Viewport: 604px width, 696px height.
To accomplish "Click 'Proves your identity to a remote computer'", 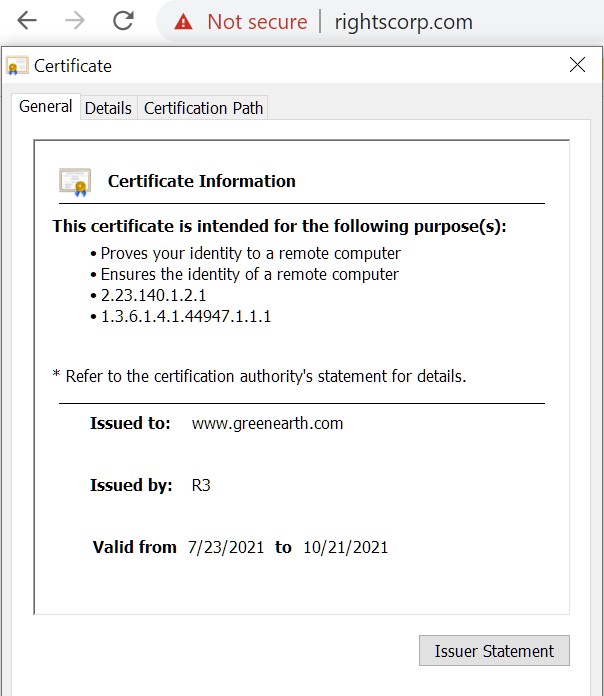I will click(250, 253).
